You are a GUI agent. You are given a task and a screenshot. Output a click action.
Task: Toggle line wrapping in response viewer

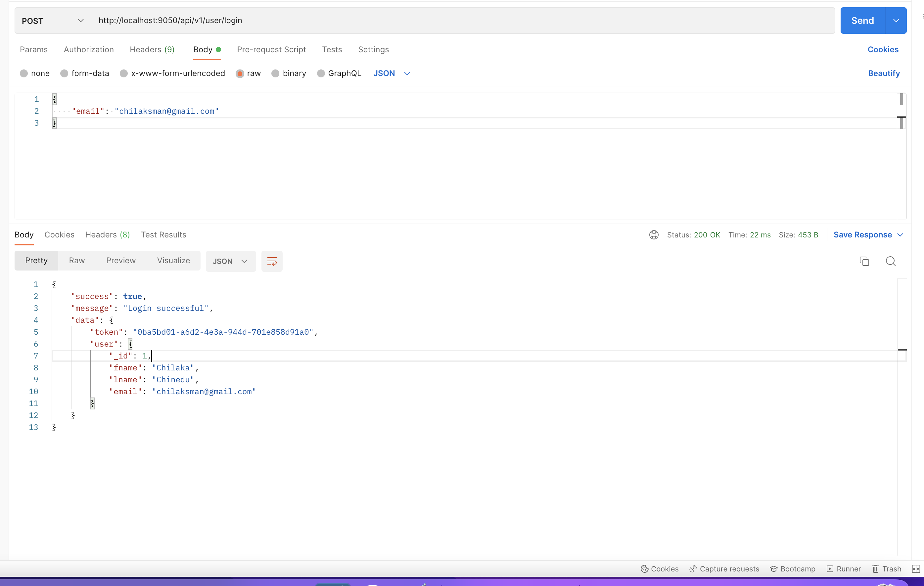point(272,261)
